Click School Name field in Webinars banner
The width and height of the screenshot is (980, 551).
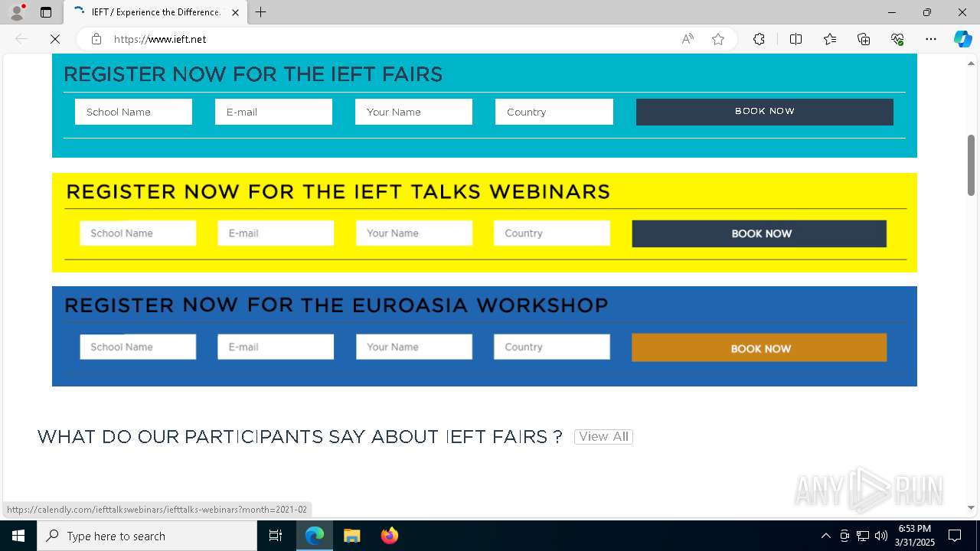point(138,233)
